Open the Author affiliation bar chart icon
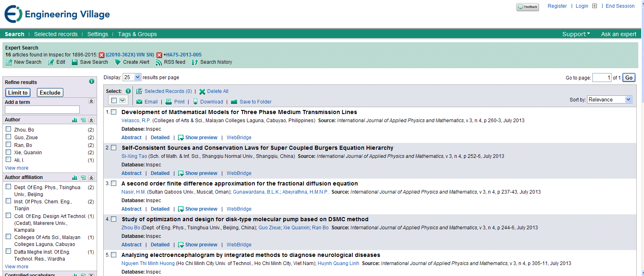The width and height of the screenshot is (644, 276). click(x=75, y=178)
